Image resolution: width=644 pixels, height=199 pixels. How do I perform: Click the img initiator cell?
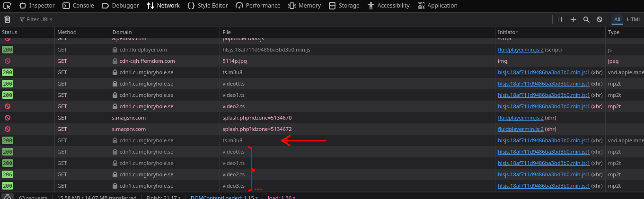pos(550,61)
